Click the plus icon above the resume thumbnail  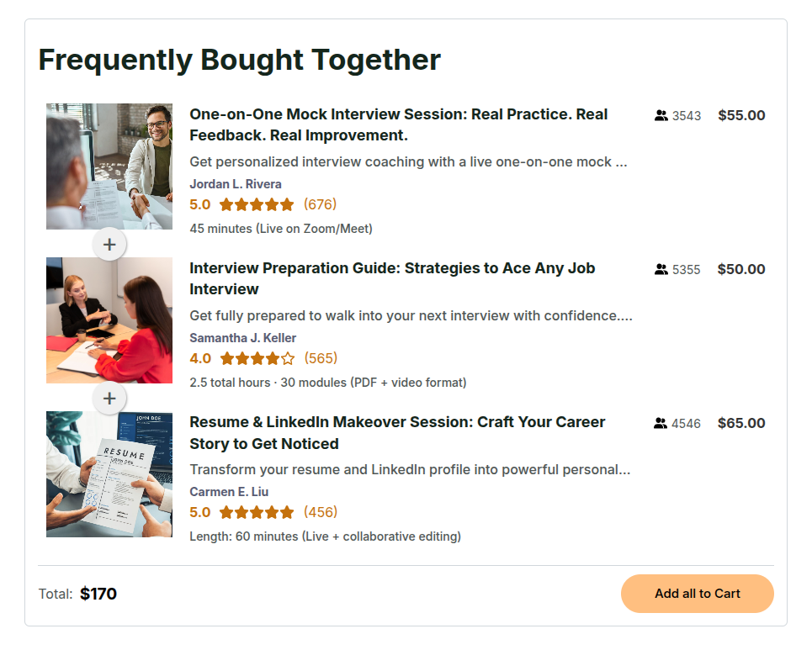coord(109,398)
